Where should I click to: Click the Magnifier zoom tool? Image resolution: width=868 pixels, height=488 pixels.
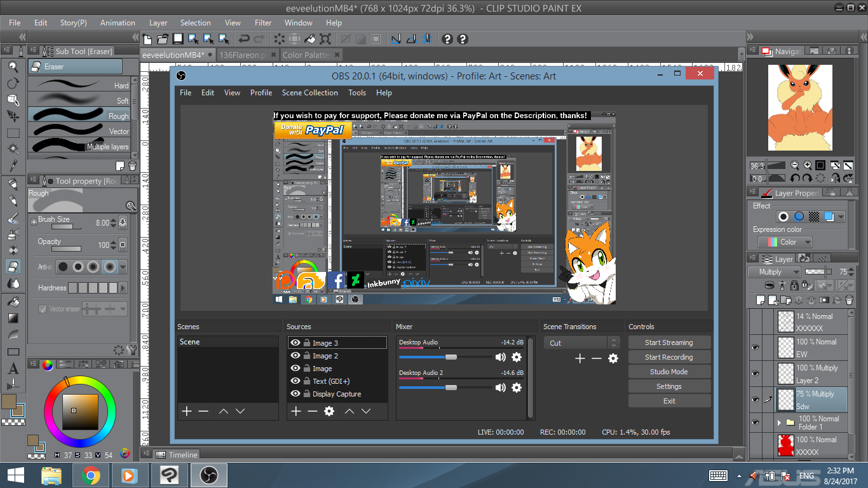point(13,66)
